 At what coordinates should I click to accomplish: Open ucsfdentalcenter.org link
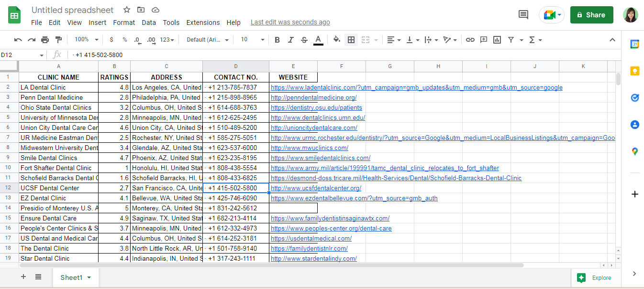click(x=316, y=188)
